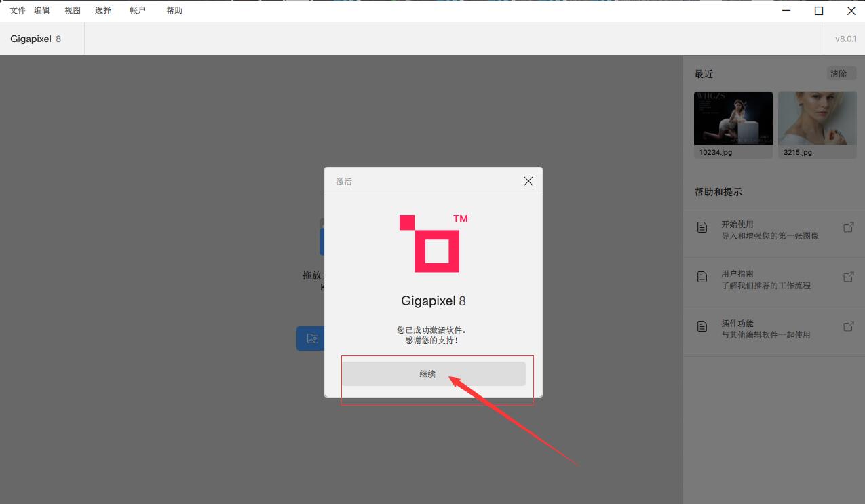The height and width of the screenshot is (504, 865).
Task: Click the Gigapixel logo in the activation dialog
Action: coord(433,244)
